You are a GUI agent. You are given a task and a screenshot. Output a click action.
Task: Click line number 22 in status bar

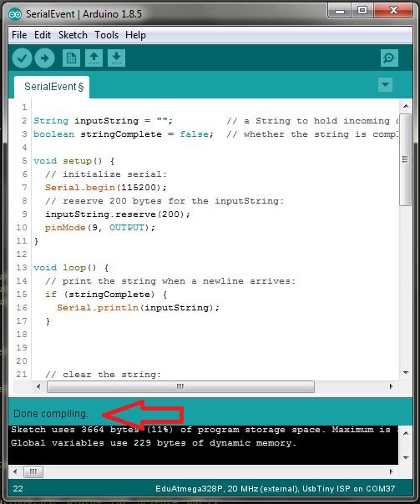click(18, 489)
